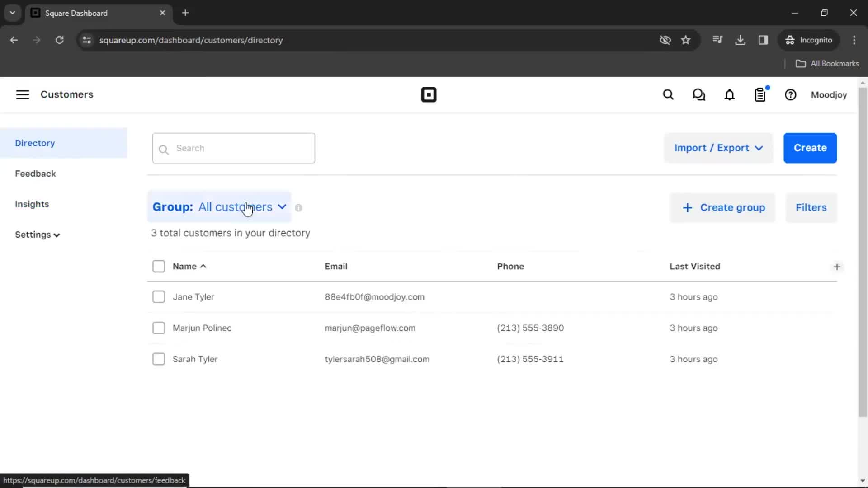Open the Import / Export dropdown
Viewport: 868px width, 488px height.
coord(718,148)
